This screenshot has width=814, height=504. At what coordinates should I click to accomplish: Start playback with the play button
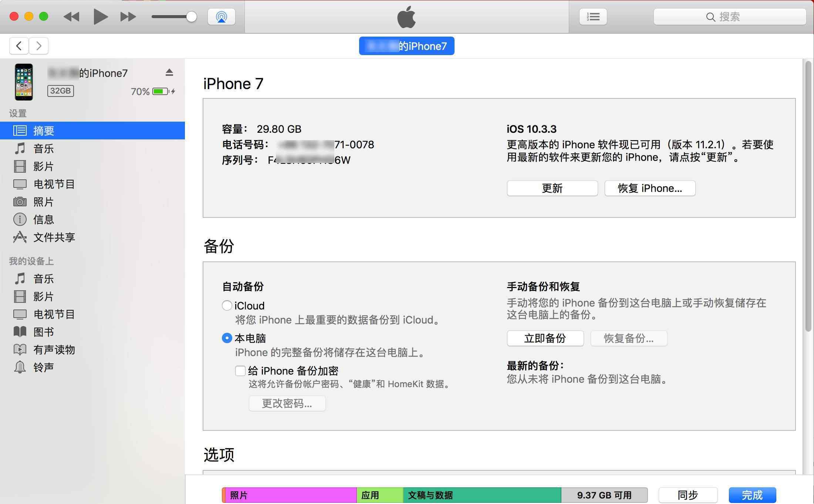(x=100, y=17)
